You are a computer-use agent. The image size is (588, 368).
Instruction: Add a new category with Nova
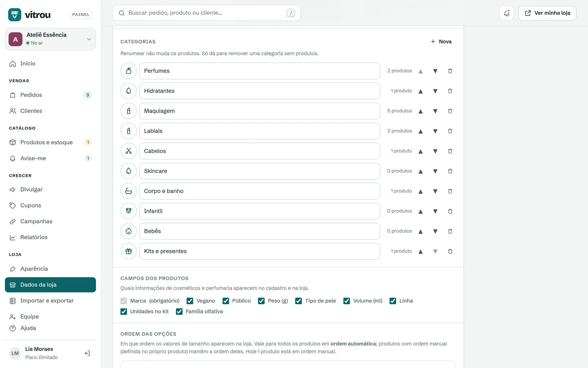click(x=441, y=42)
